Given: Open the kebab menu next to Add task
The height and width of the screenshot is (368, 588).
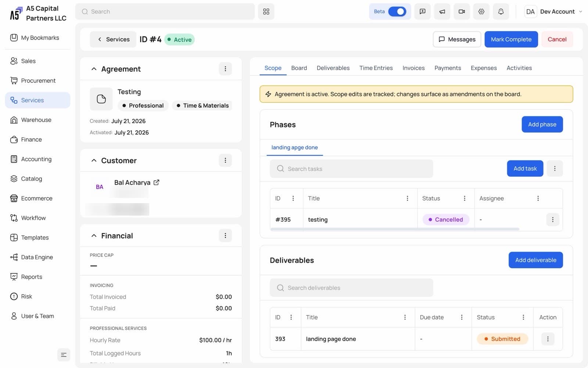Looking at the screenshot, I should pos(555,169).
